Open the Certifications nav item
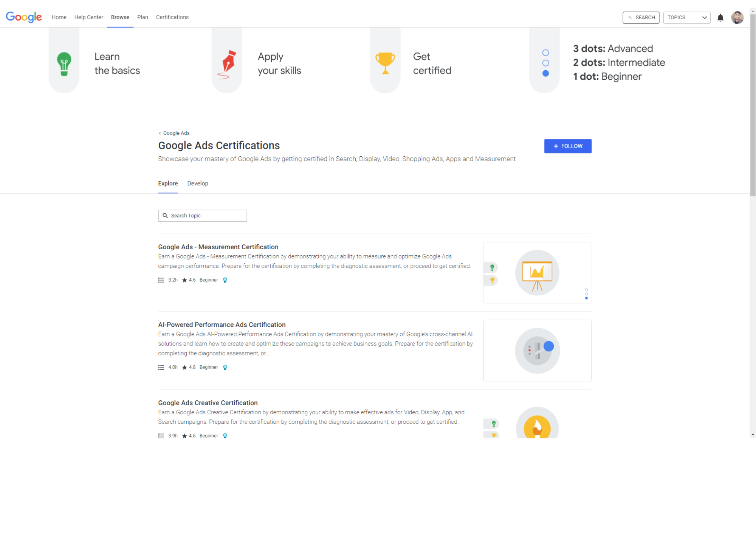The width and height of the screenshot is (756, 534). coord(172,17)
